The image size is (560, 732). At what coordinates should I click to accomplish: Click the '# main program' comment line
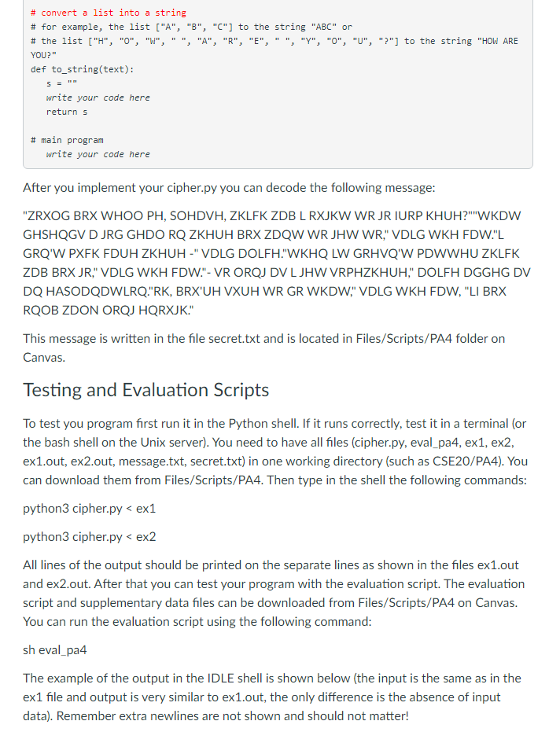(x=67, y=140)
